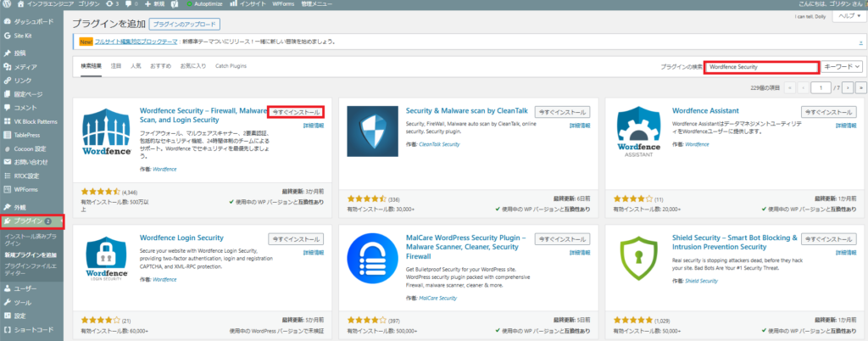Open the 管理メニュー admin bar item
Image resolution: width=868 pixels, height=341 pixels.
[x=317, y=4]
